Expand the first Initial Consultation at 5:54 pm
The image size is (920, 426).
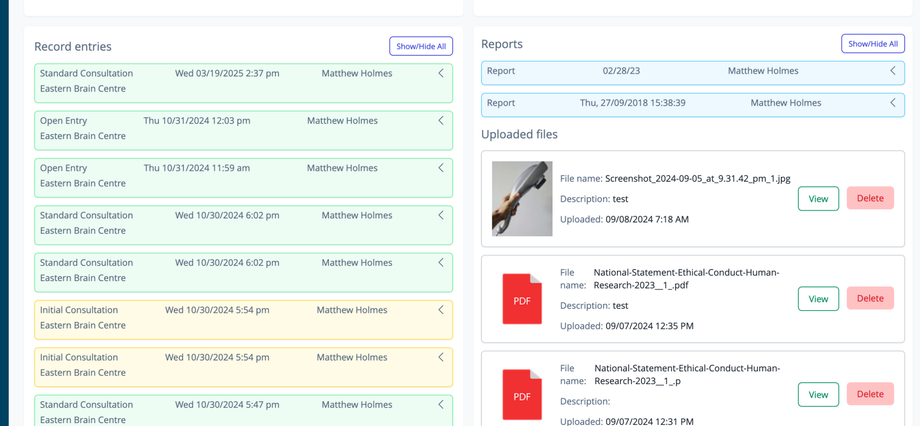pyautogui.click(x=441, y=310)
